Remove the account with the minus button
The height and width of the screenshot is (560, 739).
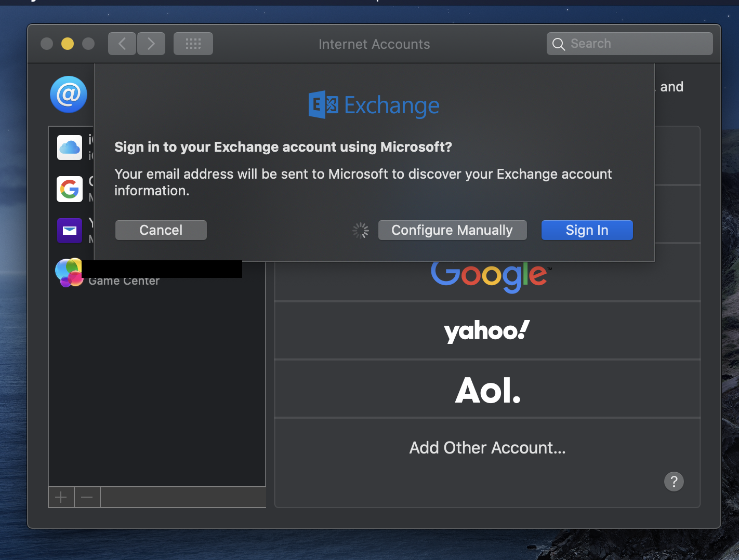tap(87, 498)
